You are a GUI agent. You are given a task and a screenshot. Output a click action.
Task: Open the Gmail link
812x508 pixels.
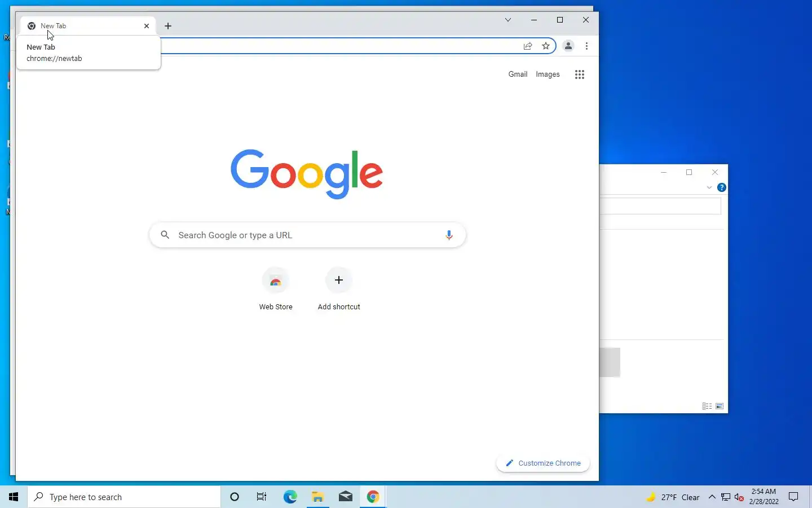tap(518, 75)
